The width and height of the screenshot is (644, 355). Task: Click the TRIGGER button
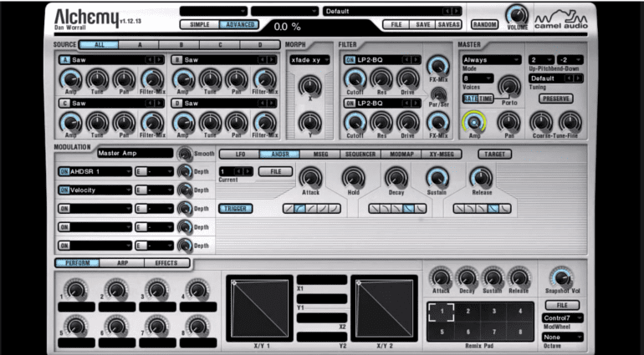point(235,209)
